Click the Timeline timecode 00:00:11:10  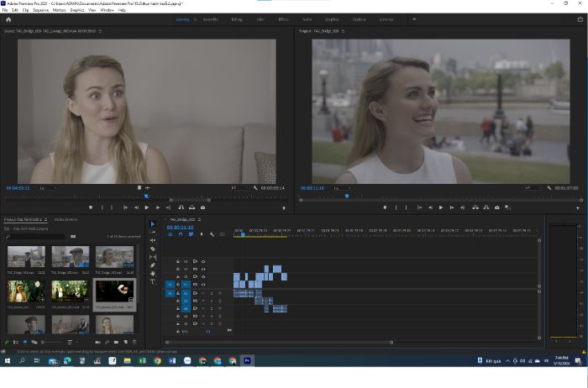click(180, 228)
